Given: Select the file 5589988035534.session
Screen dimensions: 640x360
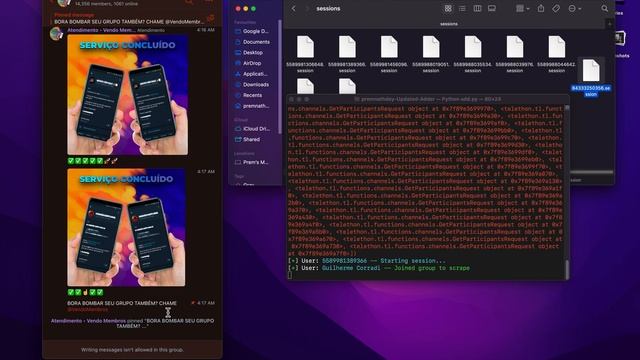Looking at the screenshot, I should click(473, 54).
